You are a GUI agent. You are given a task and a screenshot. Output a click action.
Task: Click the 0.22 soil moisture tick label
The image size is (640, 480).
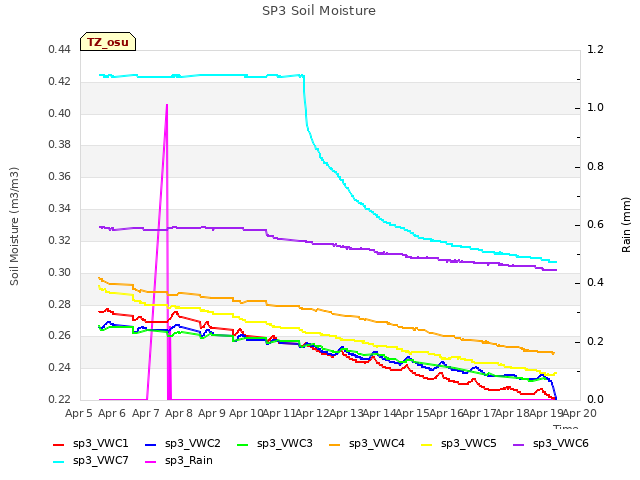point(59,399)
